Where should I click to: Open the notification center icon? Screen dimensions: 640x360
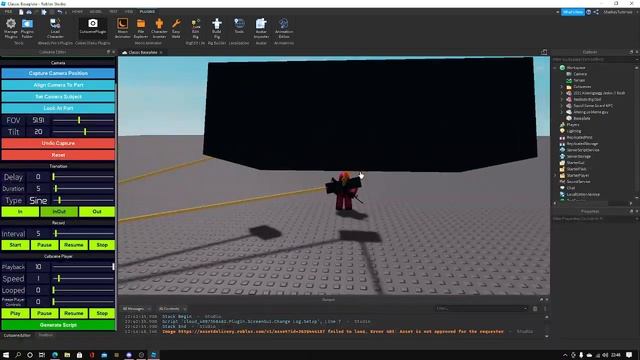pos(629,355)
